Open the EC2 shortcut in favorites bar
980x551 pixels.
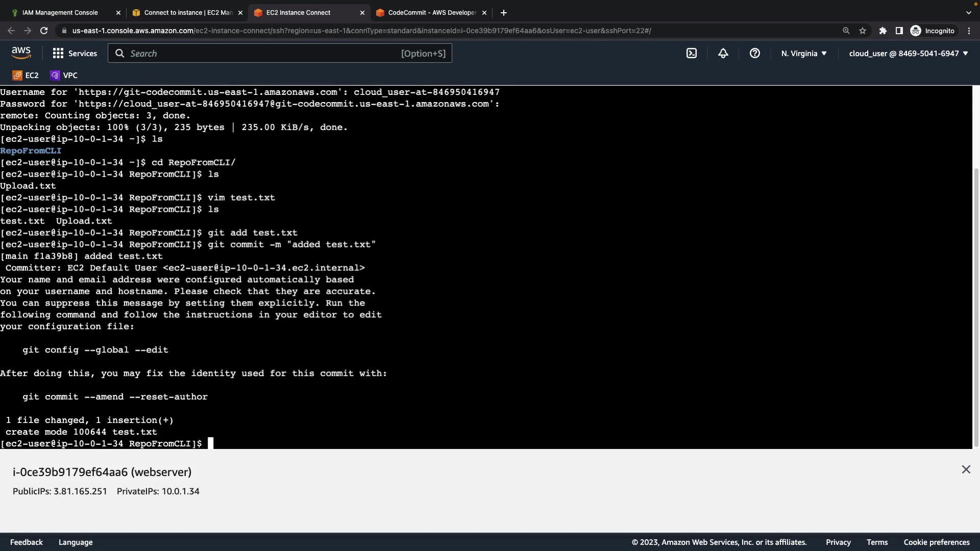coord(26,75)
